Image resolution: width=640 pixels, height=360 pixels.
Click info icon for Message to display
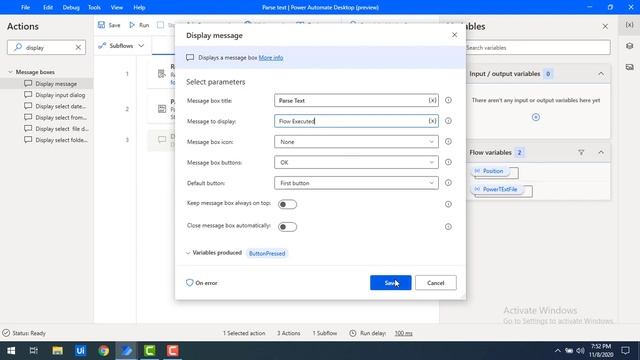(x=448, y=121)
